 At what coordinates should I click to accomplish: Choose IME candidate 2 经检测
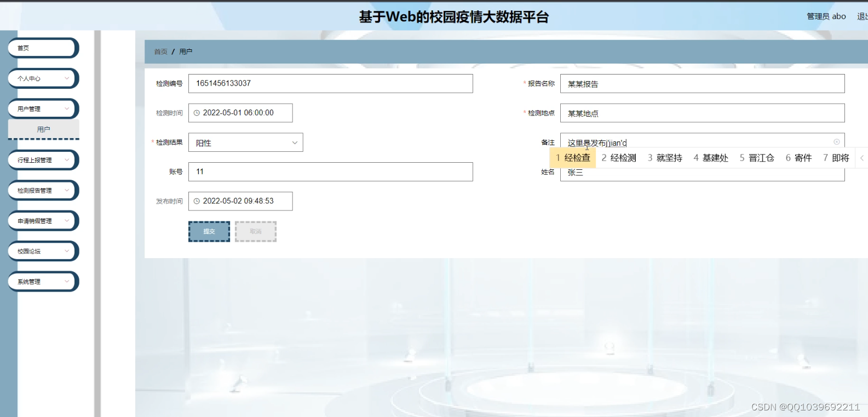point(619,158)
